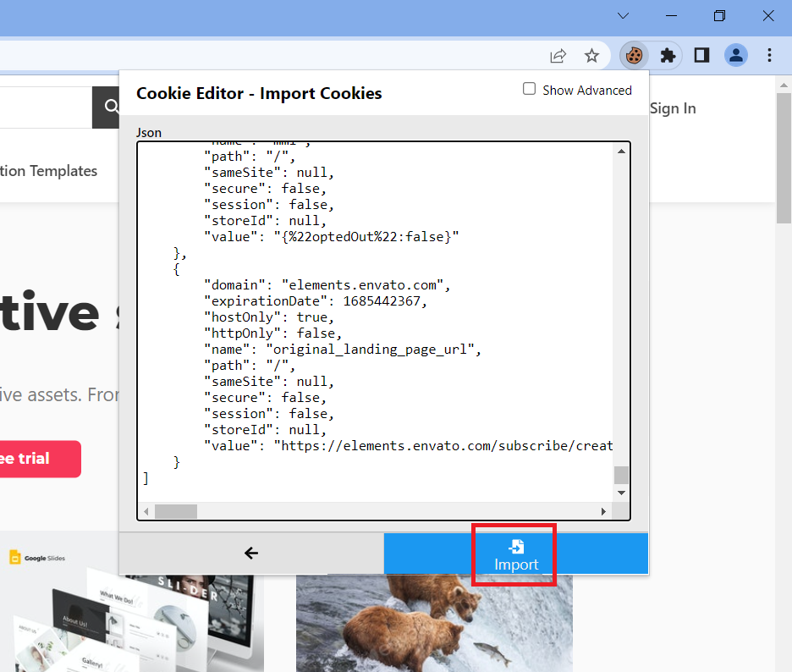Click the JSON horizontal scrollbar right arrow
The width and height of the screenshot is (792, 672).
point(603,511)
